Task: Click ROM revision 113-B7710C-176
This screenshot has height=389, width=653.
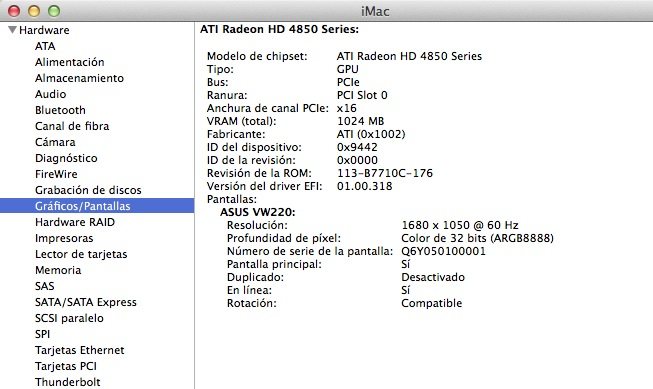Action: pyautogui.click(x=385, y=173)
